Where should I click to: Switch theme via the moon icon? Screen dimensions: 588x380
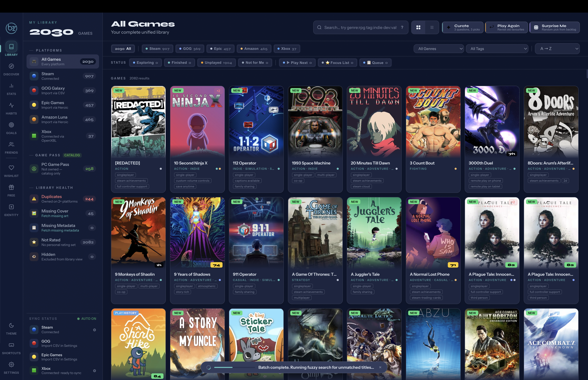(x=11, y=325)
